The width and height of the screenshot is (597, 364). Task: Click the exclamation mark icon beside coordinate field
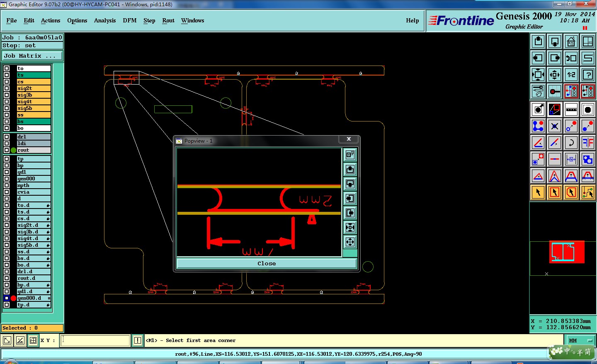pos(138,340)
